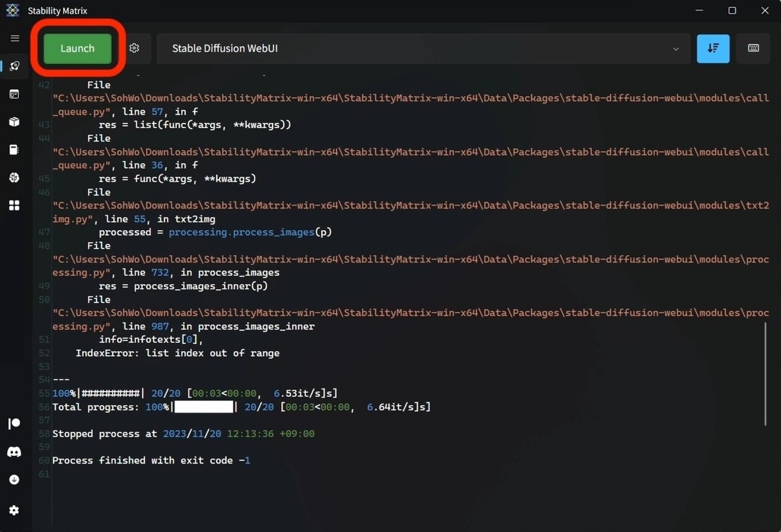Click the Stability Matrix logo in title bar
This screenshot has height=532, width=781.
click(12, 10)
